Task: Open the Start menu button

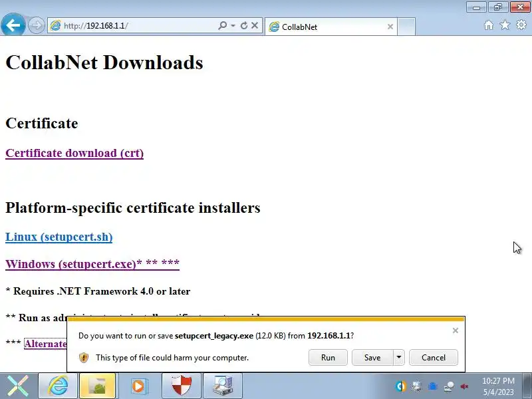Action: (x=17, y=386)
